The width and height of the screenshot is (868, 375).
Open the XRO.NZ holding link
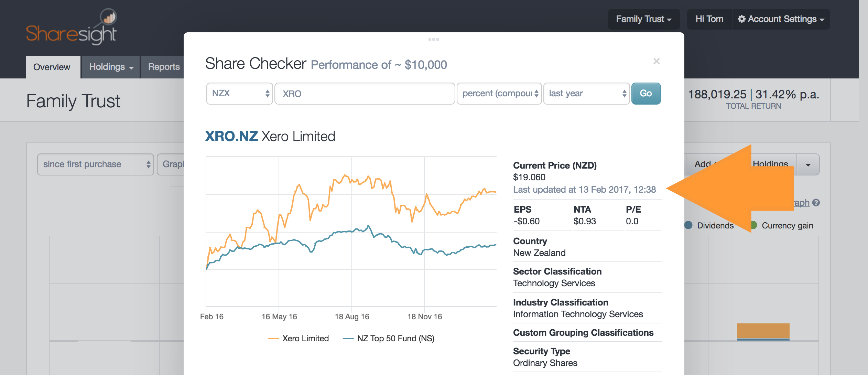(231, 136)
